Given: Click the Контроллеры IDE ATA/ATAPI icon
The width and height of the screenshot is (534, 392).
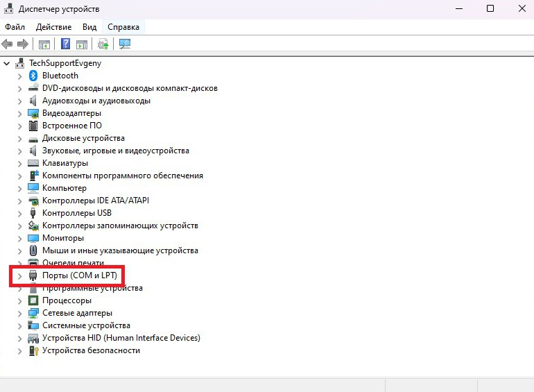Looking at the screenshot, I should click(x=33, y=201).
